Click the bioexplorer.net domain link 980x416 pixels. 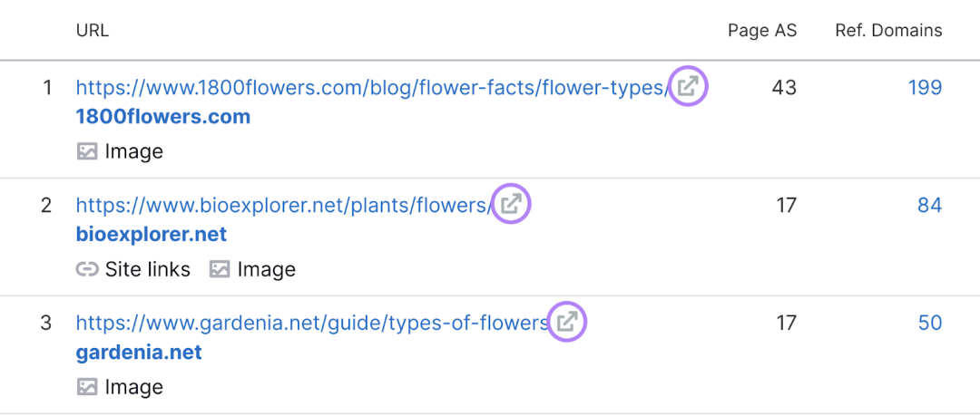(152, 234)
